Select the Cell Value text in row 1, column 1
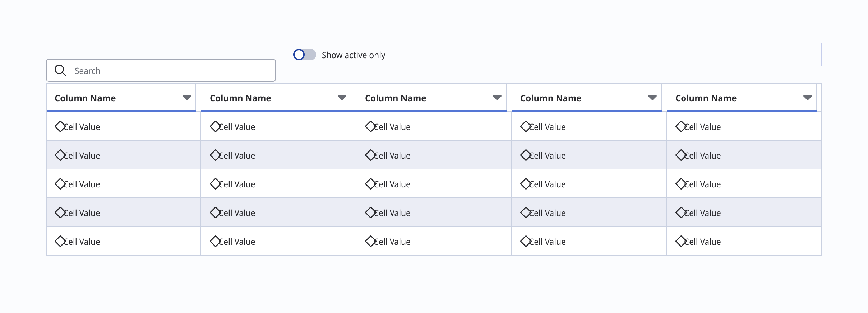Image resolution: width=868 pixels, height=313 pixels. point(82,127)
